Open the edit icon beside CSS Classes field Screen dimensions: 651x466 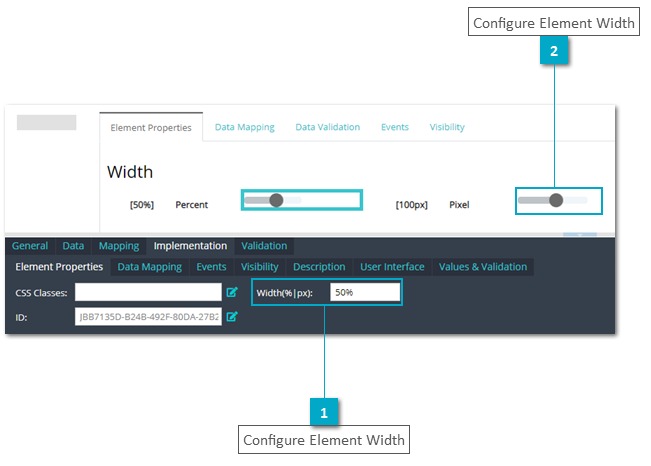tap(232, 292)
